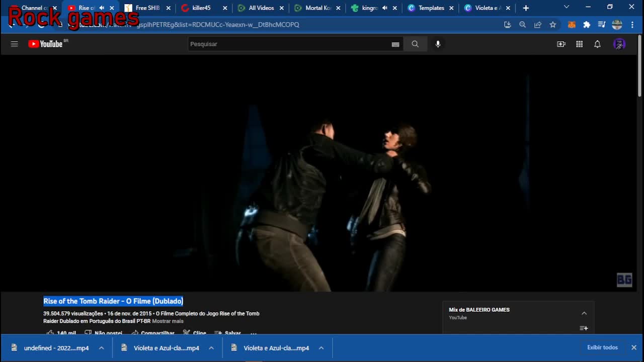The height and width of the screenshot is (362, 644).
Task: Open the MetaMask fox extension
Action: click(572, 25)
